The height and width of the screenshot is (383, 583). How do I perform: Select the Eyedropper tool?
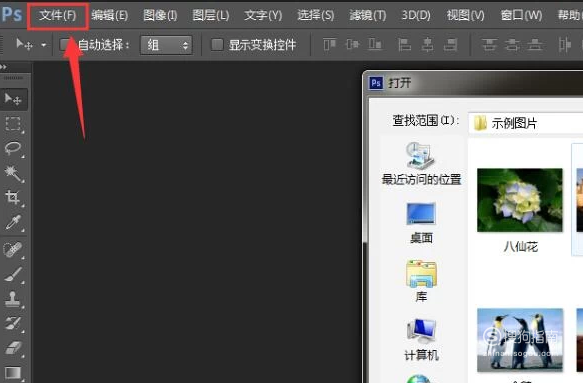(x=13, y=223)
